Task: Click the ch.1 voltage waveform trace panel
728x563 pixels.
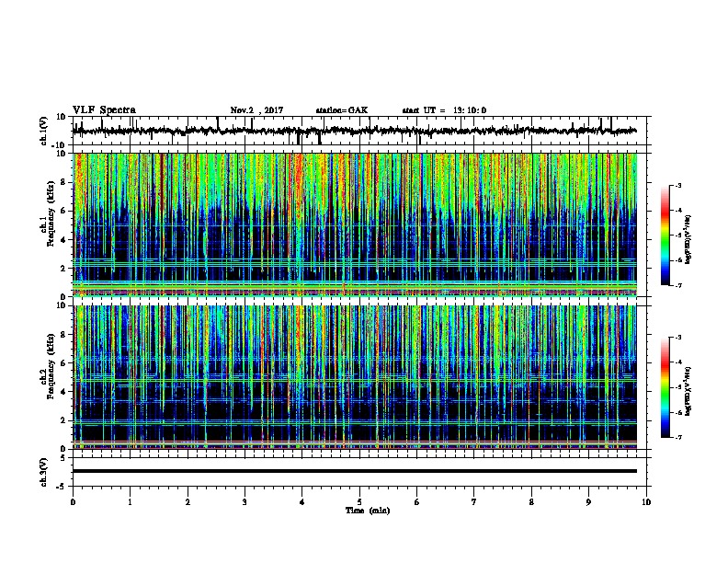Action: 361,131
